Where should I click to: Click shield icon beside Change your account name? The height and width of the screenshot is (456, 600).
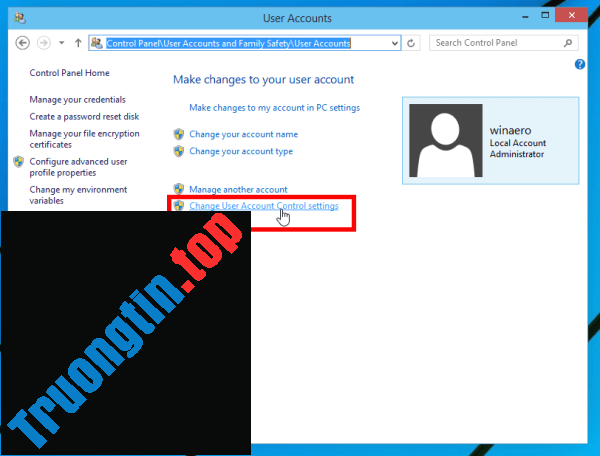(179, 134)
